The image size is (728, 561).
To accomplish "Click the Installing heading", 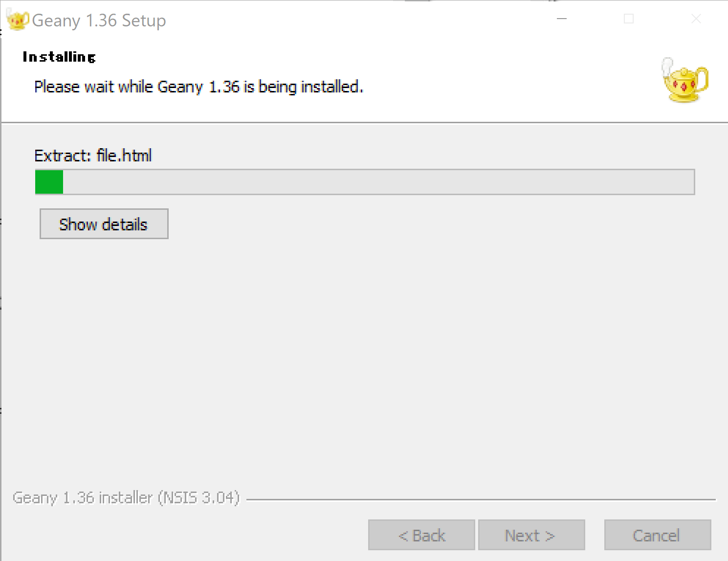I will pos(59,57).
